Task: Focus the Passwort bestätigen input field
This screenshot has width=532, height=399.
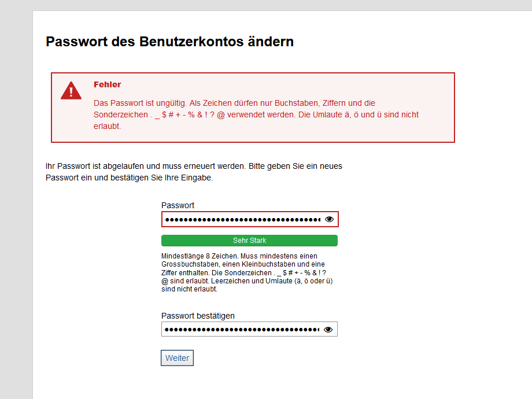Action: [249, 329]
